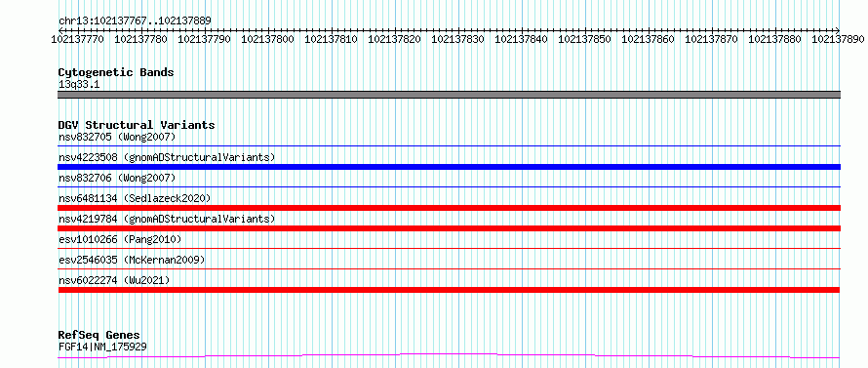This screenshot has width=868, height=368.
Task: Click the nsv4219784 gnomAD variant label
Action: click(167, 219)
